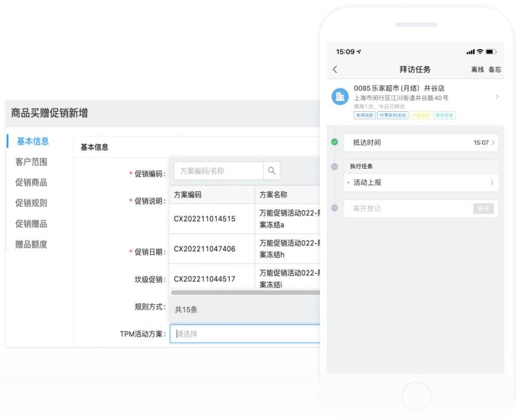
Task: Click the 离开 button in 离开登记 row
Action: click(x=483, y=208)
